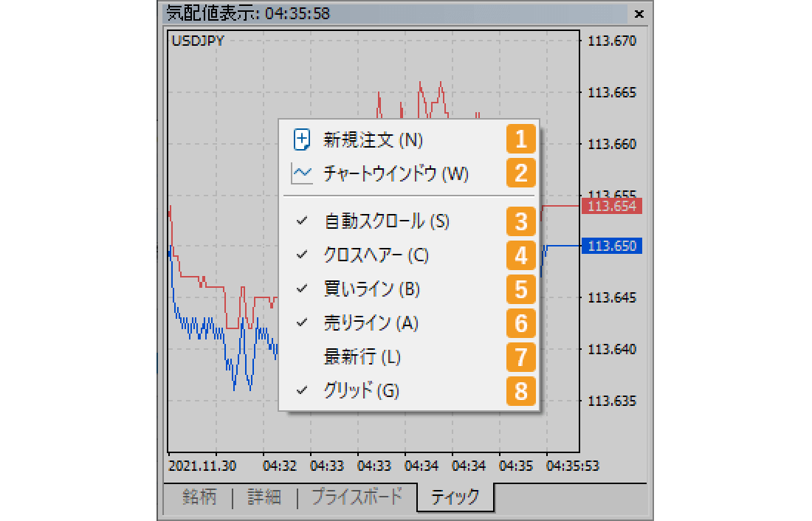Close the 気配値表示 panel

(639, 14)
